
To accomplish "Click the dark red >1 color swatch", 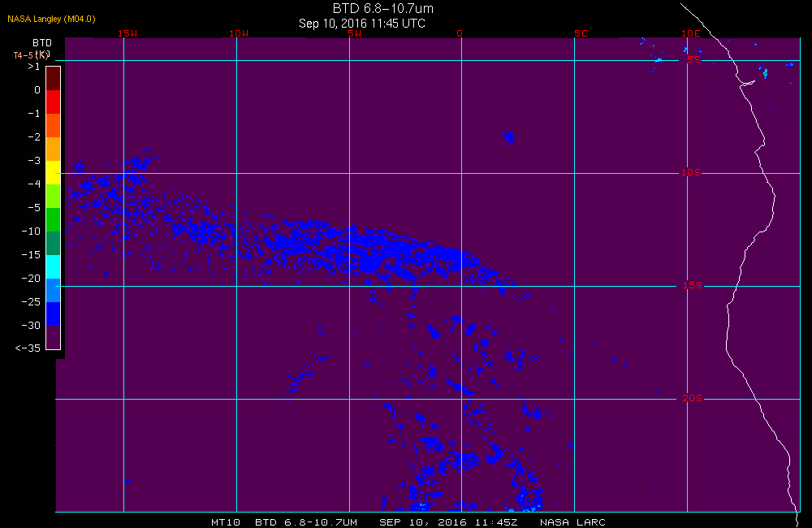I will pyautogui.click(x=54, y=78).
